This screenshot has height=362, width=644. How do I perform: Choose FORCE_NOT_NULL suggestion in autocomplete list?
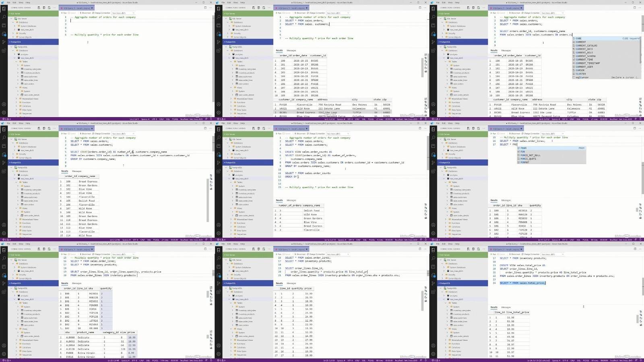(x=552, y=155)
